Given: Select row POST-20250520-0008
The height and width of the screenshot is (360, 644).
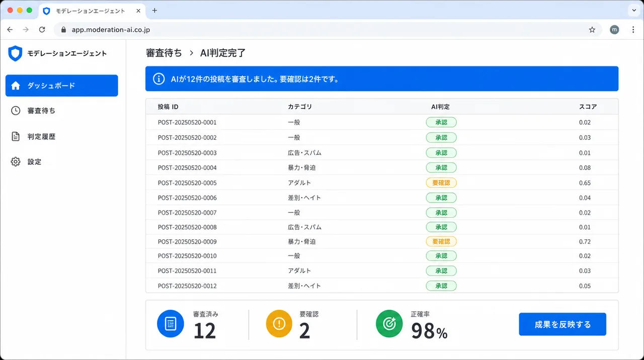Looking at the screenshot, I should click(x=382, y=227).
